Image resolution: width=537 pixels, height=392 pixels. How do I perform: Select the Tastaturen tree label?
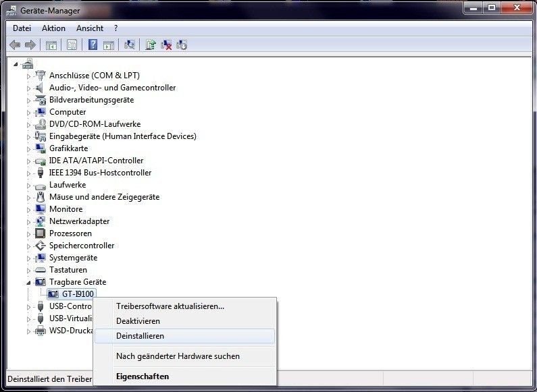coord(68,270)
